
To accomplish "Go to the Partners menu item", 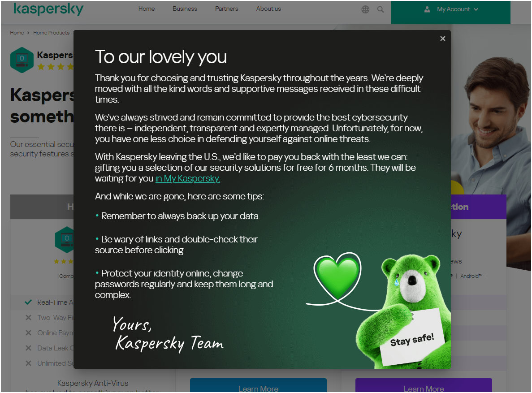I will 226,9.
